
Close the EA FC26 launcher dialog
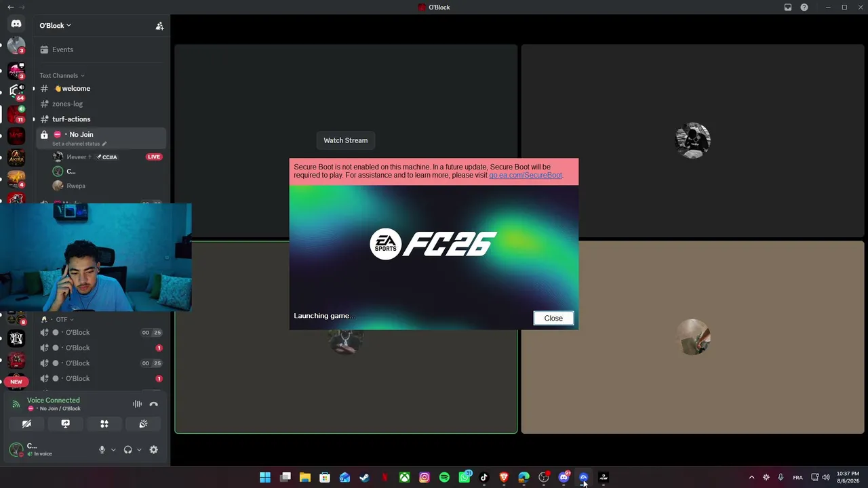(553, 319)
